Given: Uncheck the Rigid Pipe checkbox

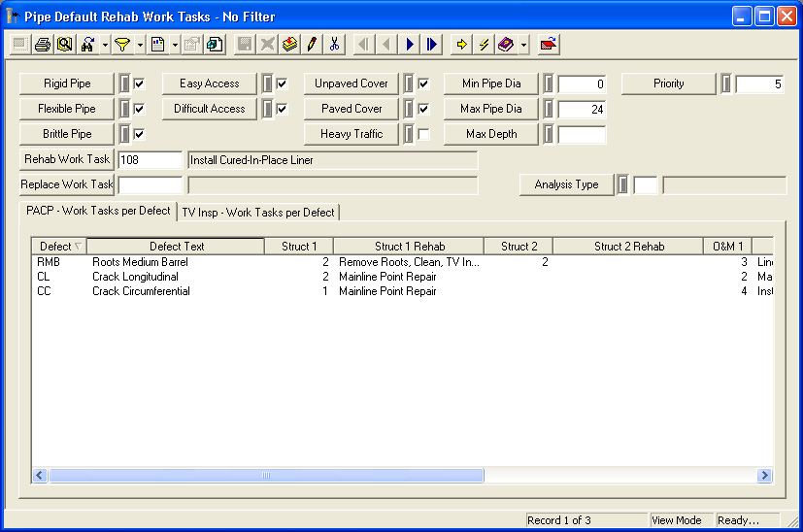Looking at the screenshot, I should point(139,83).
